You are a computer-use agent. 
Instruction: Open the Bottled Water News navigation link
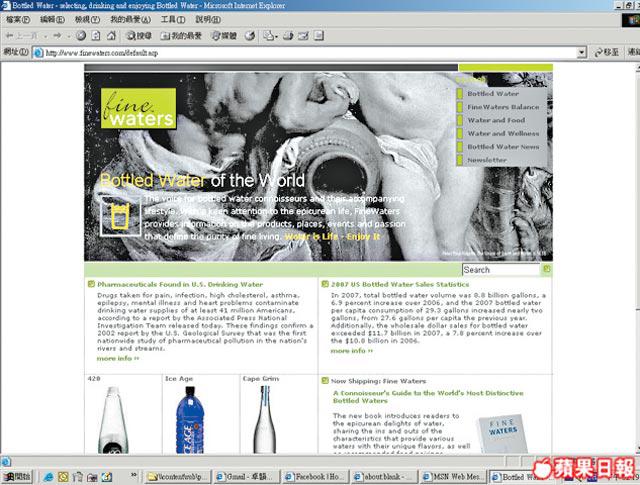coord(503,147)
